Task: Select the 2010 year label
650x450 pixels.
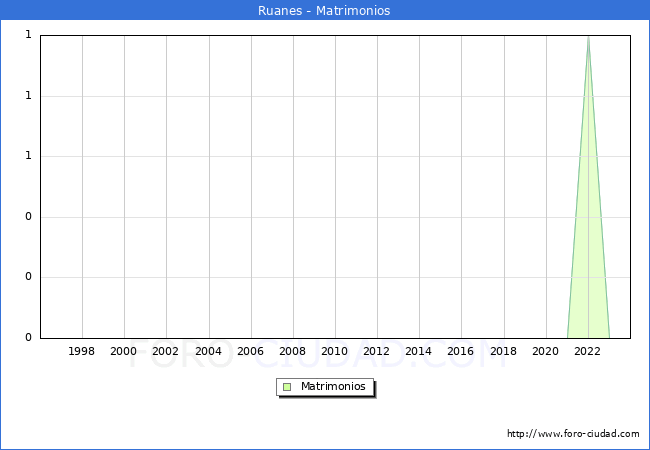Action: 335,352
